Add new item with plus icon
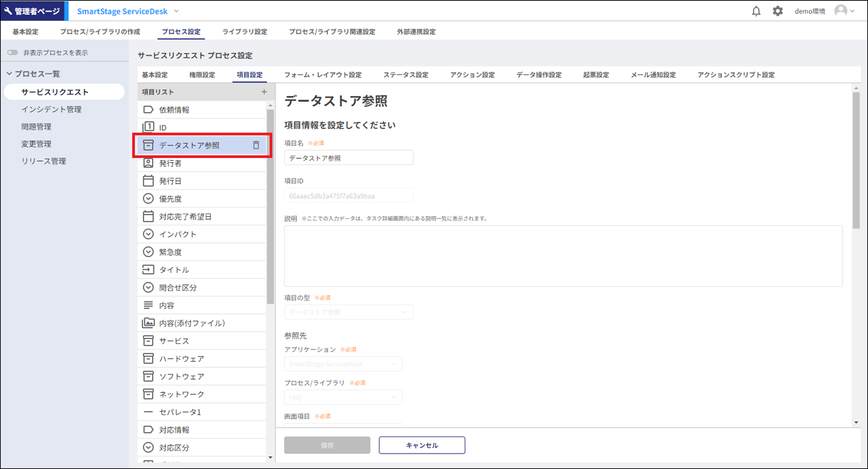 coord(264,92)
